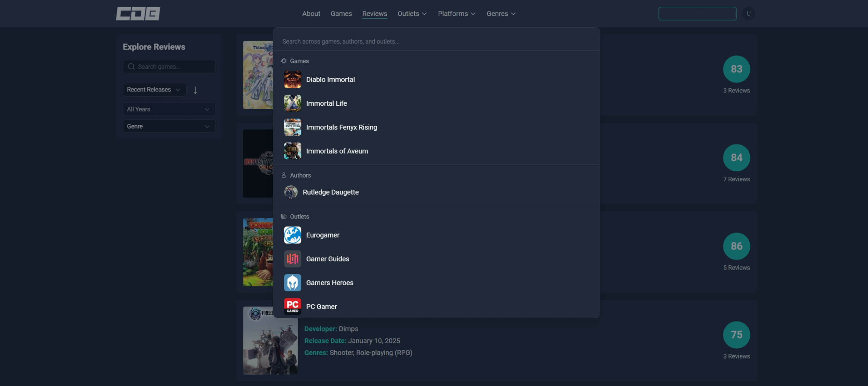Image resolution: width=868 pixels, height=386 pixels.
Task: Click the 7 Reviews count text
Action: click(736, 179)
